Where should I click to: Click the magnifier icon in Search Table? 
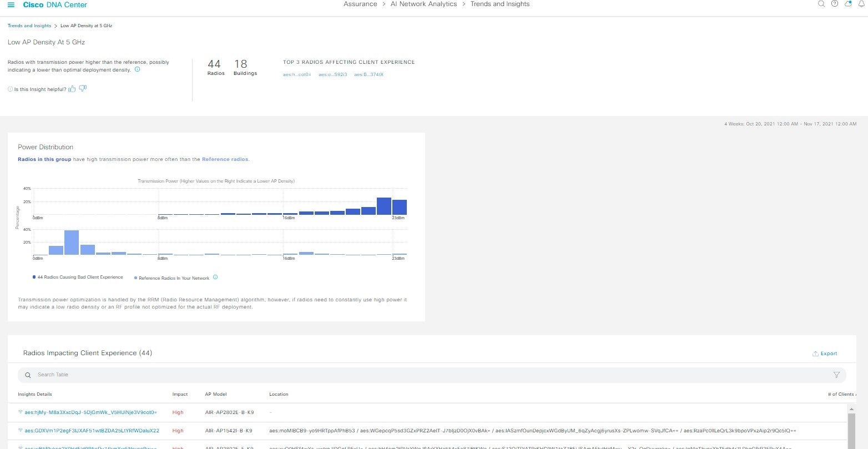(x=28, y=375)
